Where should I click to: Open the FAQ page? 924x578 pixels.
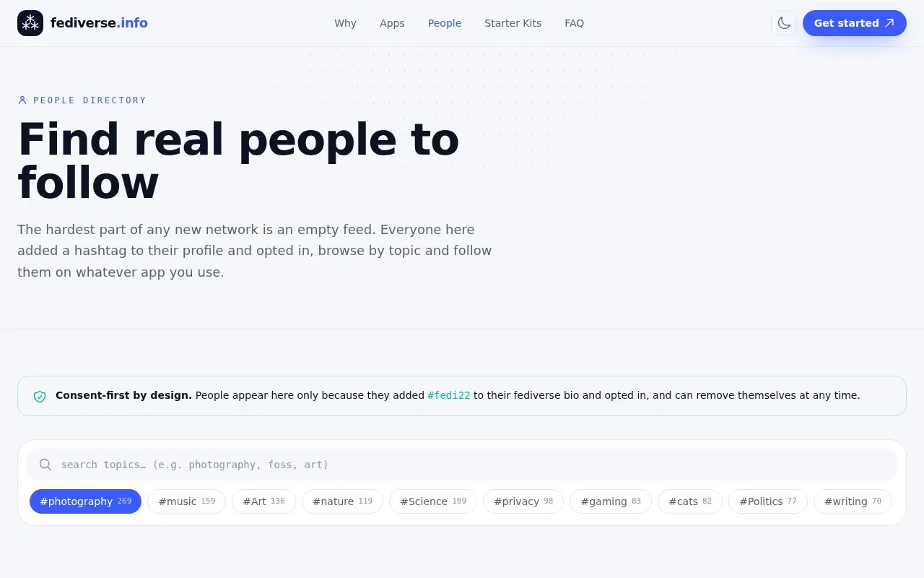[x=574, y=23]
